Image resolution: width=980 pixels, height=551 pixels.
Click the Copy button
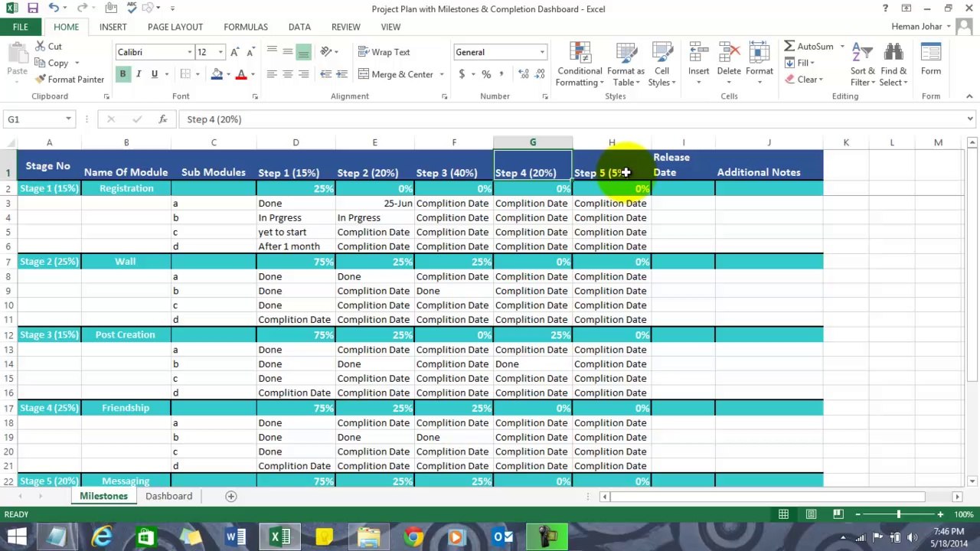click(51, 63)
